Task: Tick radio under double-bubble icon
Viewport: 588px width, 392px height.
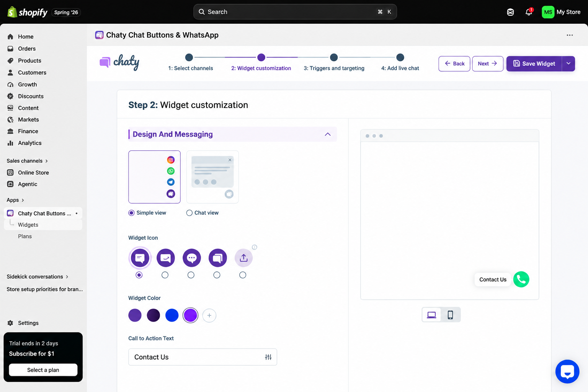Action: click(x=217, y=275)
